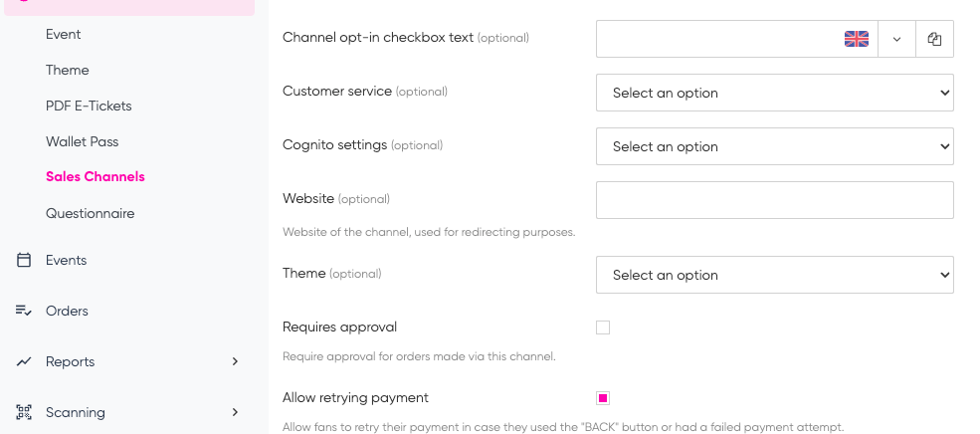
Task: Click the Events calendar icon
Action: pos(24,260)
